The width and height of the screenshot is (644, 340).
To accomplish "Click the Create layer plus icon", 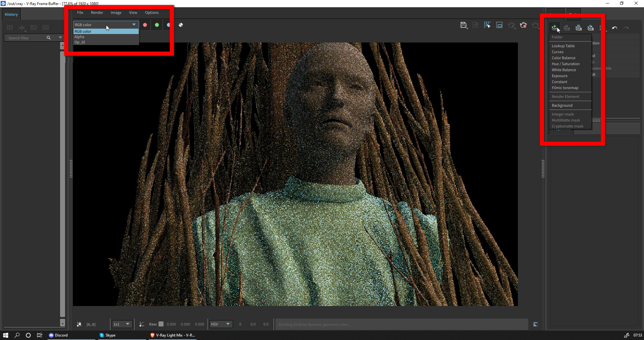I will (555, 27).
